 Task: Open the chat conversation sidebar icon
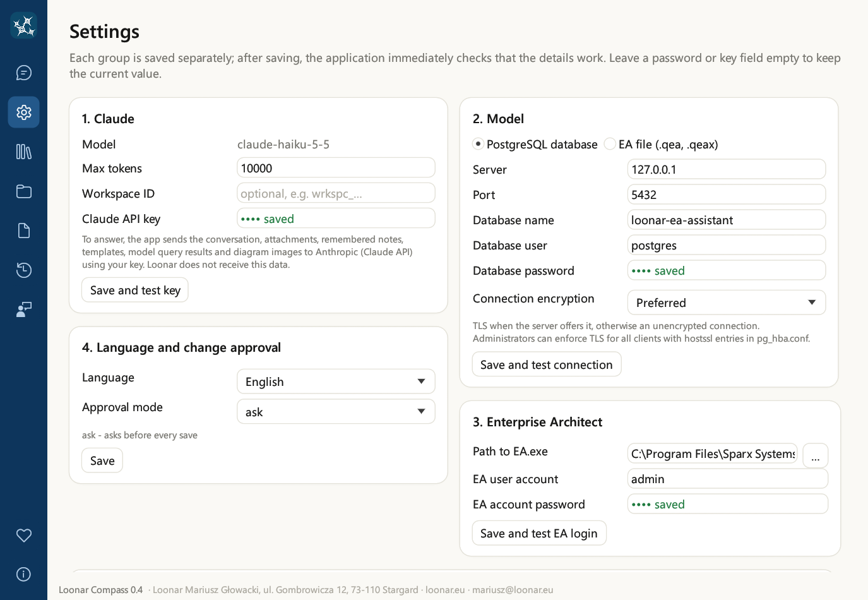tap(23, 73)
